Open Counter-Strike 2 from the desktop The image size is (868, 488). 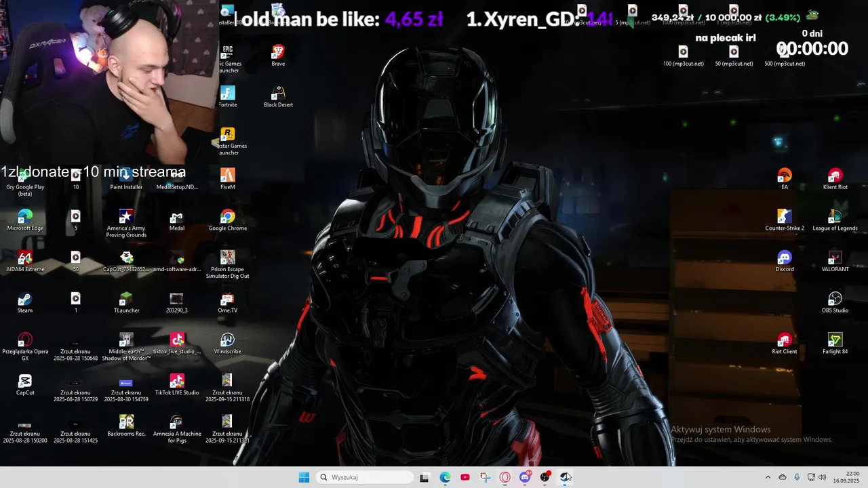(785, 220)
